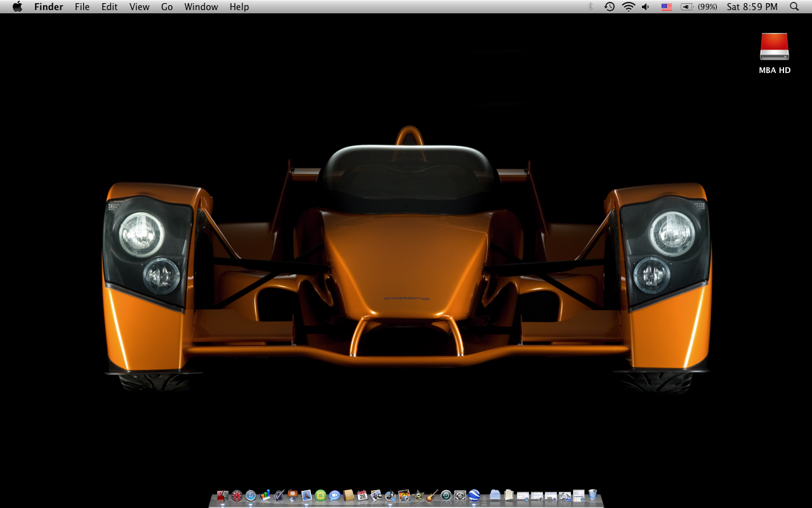Open the Window menu
Viewport: 812px width, 508px height.
(201, 7)
